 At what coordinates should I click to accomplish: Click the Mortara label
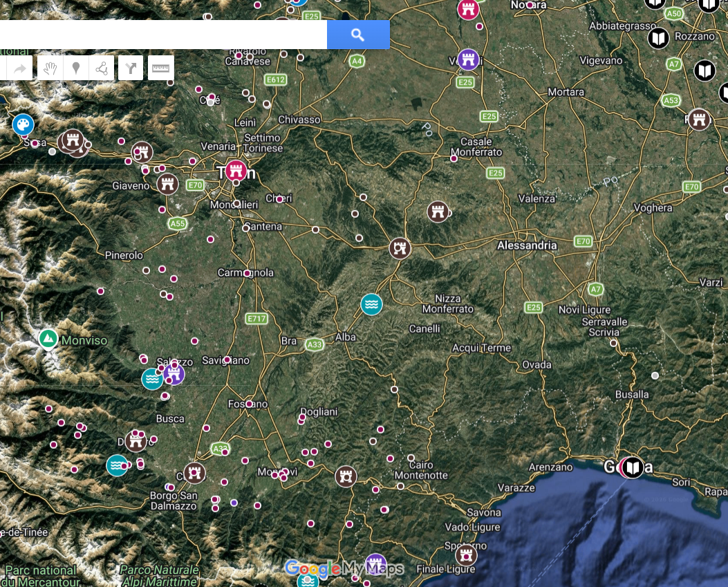(x=566, y=91)
